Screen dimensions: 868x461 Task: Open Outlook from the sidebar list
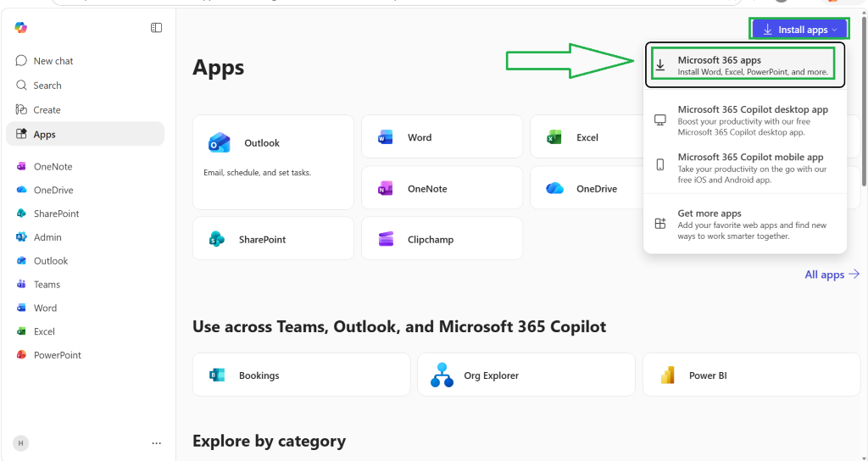pos(86,261)
